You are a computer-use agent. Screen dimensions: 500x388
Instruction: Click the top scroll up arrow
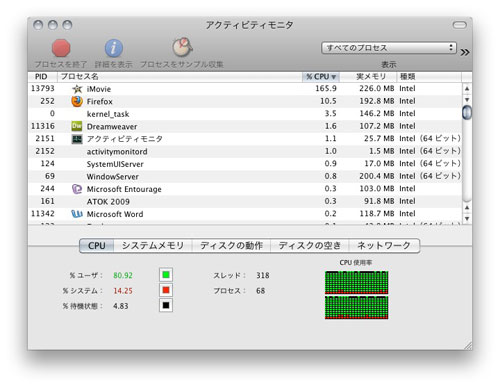click(x=467, y=89)
